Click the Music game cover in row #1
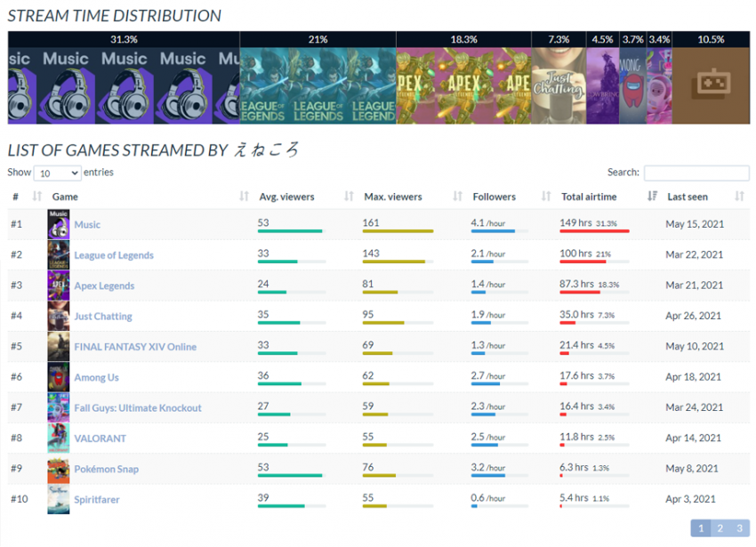The width and height of the screenshot is (756, 547). 59,224
